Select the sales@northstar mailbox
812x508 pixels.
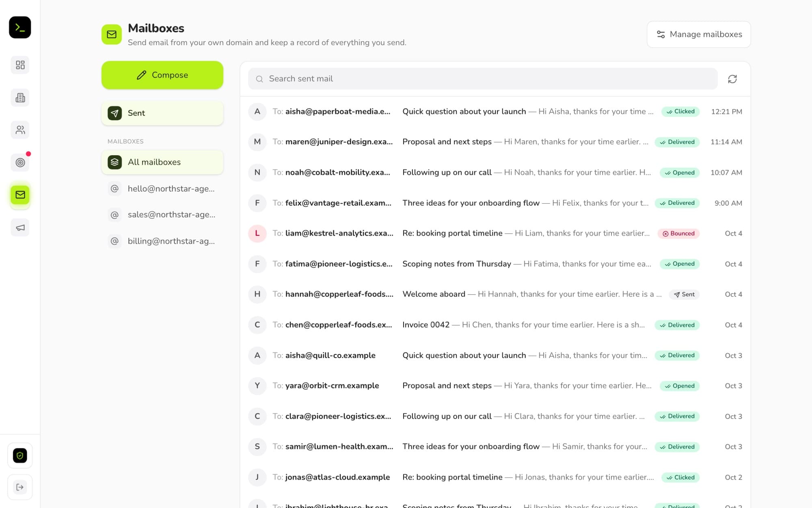tap(162, 215)
